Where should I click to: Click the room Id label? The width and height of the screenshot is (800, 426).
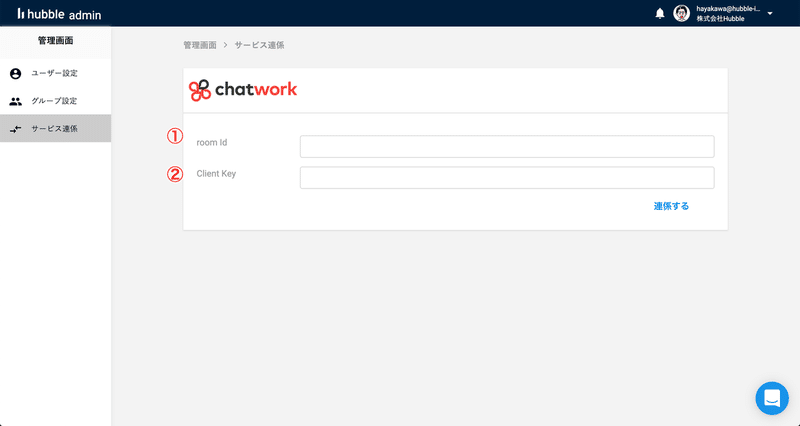tap(212, 143)
